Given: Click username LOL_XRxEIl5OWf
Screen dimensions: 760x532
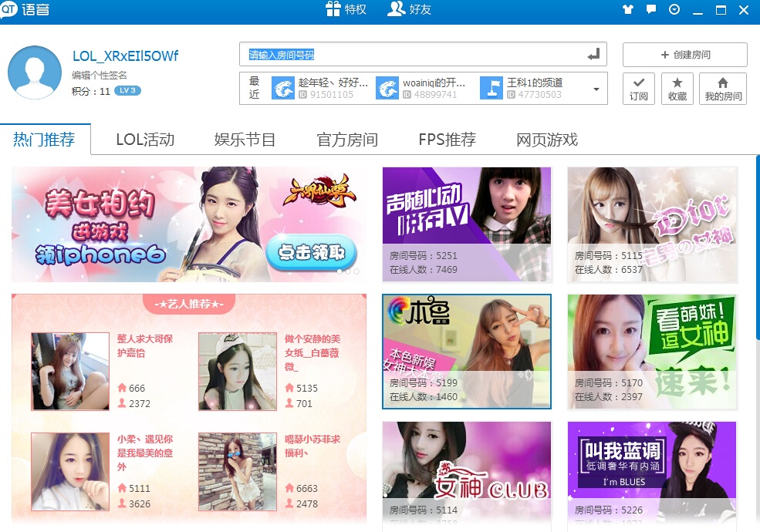Looking at the screenshot, I should [126, 56].
